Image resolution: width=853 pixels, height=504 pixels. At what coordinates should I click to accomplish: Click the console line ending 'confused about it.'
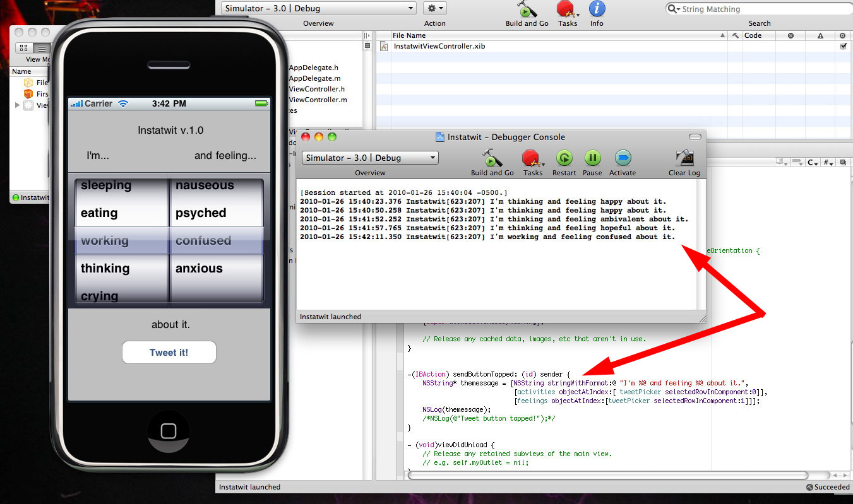[x=487, y=237]
